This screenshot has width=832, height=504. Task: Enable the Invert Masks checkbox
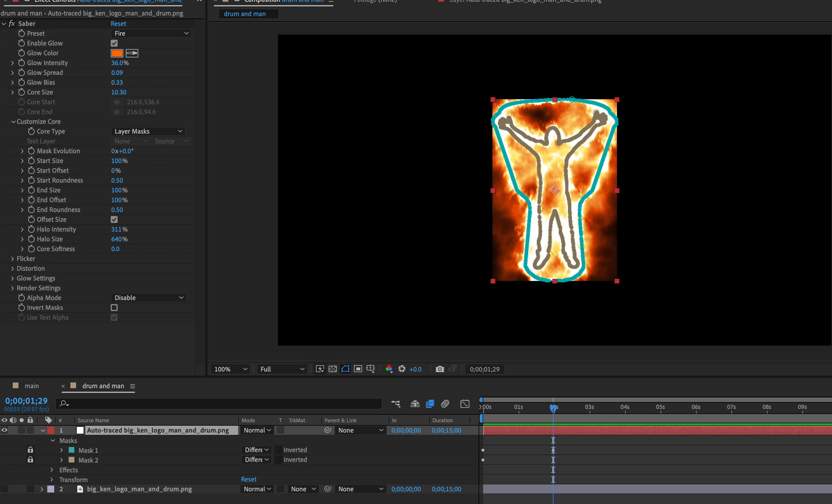coord(114,308)
